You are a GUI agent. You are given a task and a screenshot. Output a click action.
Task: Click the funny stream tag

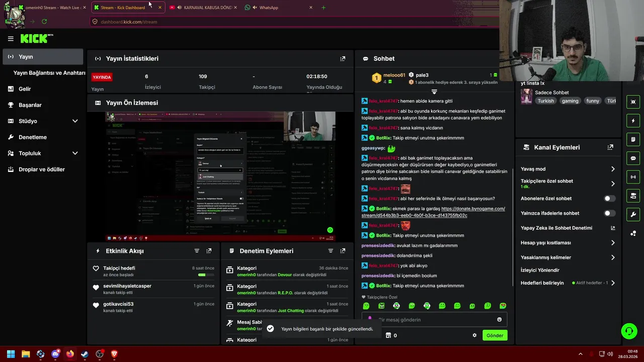[593, 101]
